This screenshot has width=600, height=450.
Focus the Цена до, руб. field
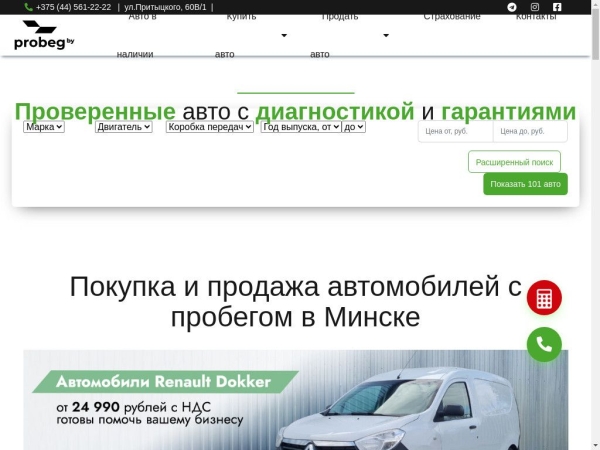tap(530, 131)
